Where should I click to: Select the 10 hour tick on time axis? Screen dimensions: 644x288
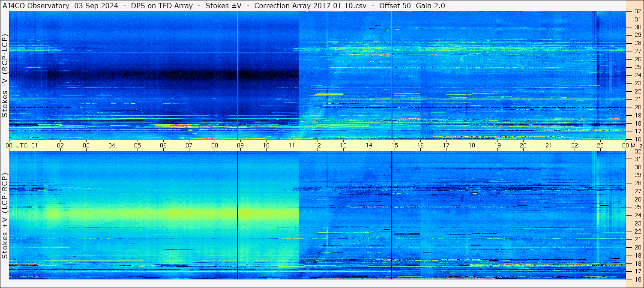[x=266, y=145]
